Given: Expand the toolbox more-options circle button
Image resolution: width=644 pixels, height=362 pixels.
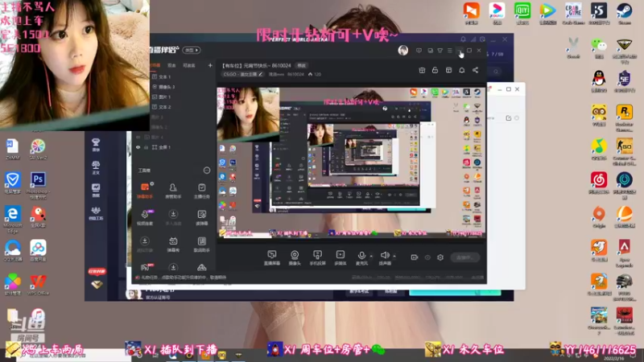Looking at the screenshot, I should click(x=207, y=171).
